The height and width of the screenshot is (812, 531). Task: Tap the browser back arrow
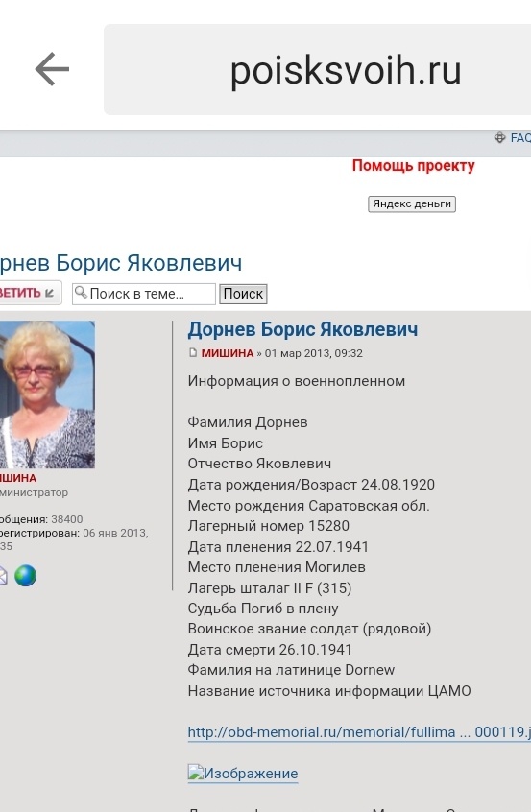(x=52, y=69)
